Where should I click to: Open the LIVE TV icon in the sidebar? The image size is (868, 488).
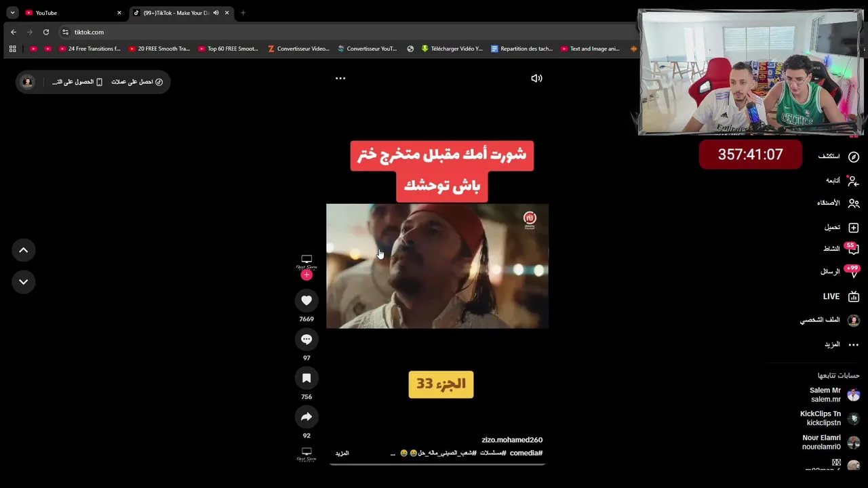(854, 296)
